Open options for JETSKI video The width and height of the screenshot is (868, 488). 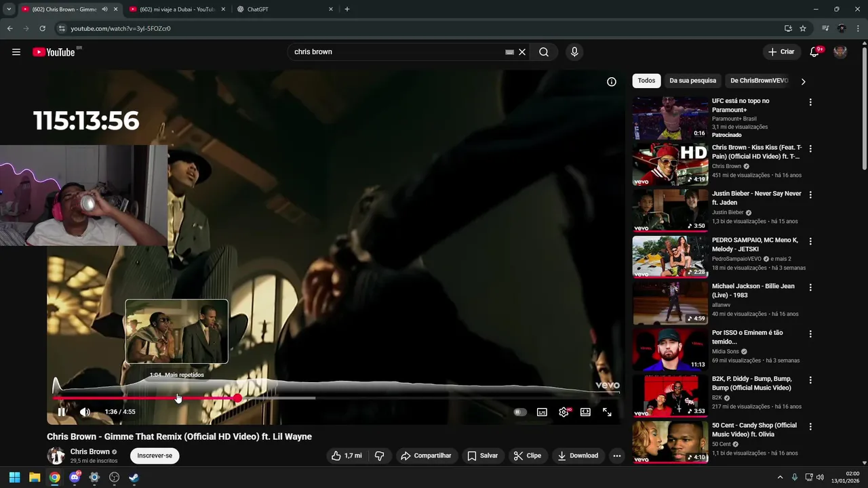tap(810, 241)
